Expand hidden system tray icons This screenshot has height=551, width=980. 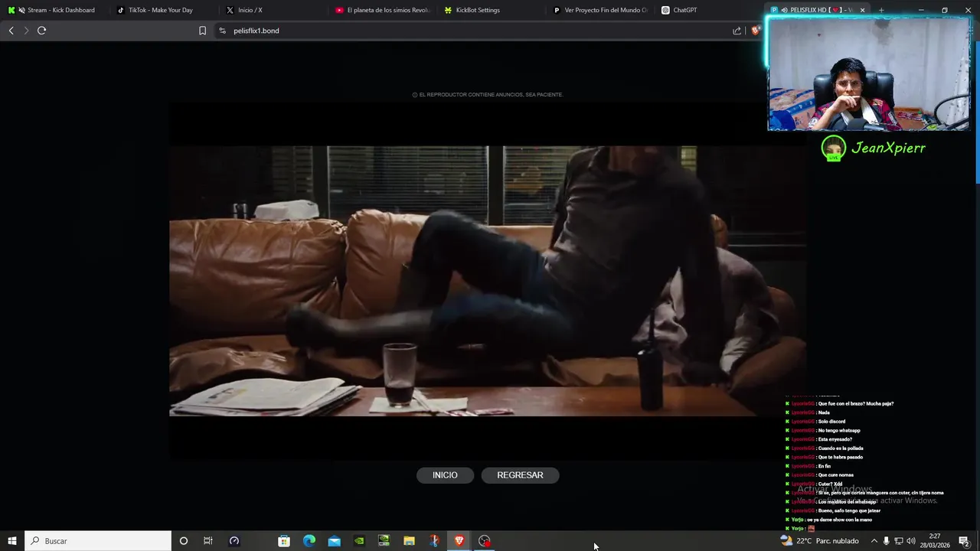[x=874, y=541]
